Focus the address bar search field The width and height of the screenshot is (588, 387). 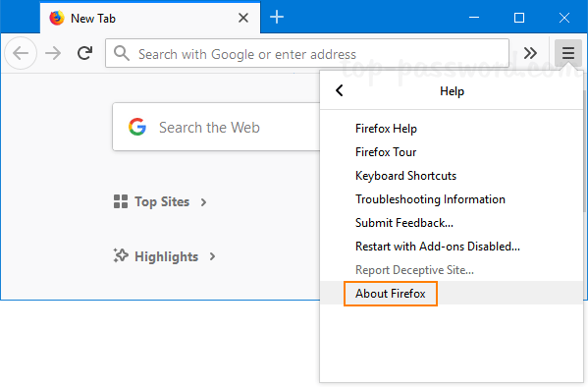click(x=307, y=53)
